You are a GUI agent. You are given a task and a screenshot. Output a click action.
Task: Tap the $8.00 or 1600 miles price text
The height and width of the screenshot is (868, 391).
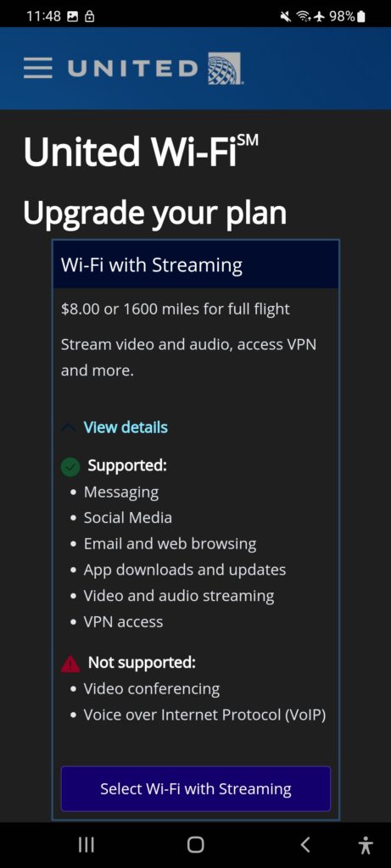click(x=175, y=309)
